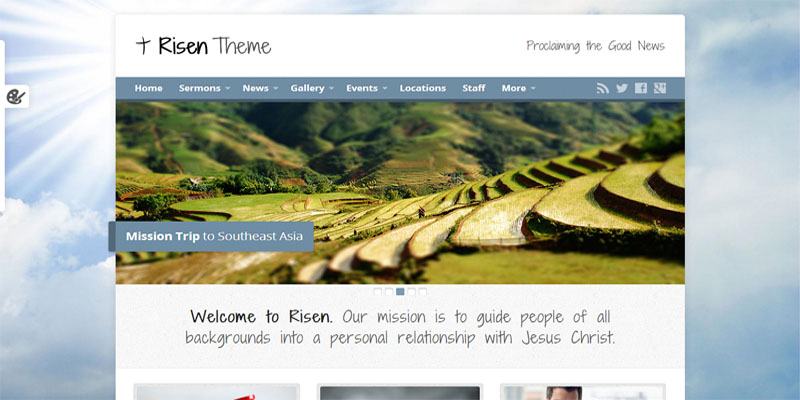Open the paint palette customizer icon
The height and width of the screenshot is (400, 800).
coord(15,96)
